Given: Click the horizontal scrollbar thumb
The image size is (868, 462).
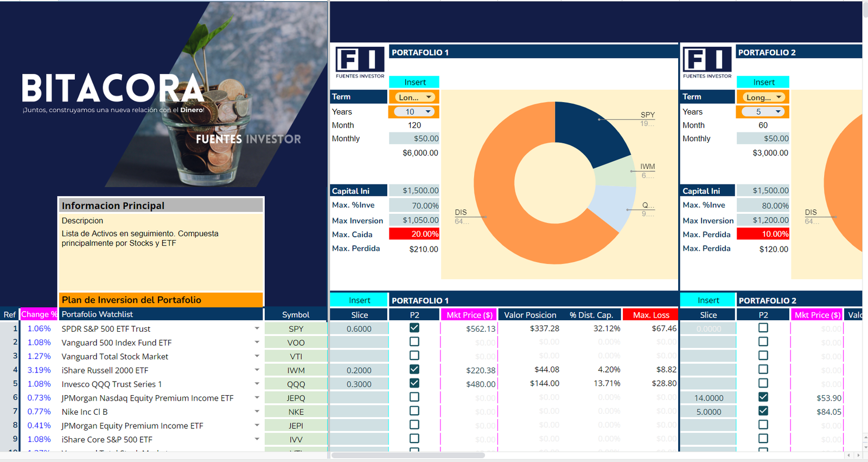Looking at the screenshot, I should click(x=408, y=455).
